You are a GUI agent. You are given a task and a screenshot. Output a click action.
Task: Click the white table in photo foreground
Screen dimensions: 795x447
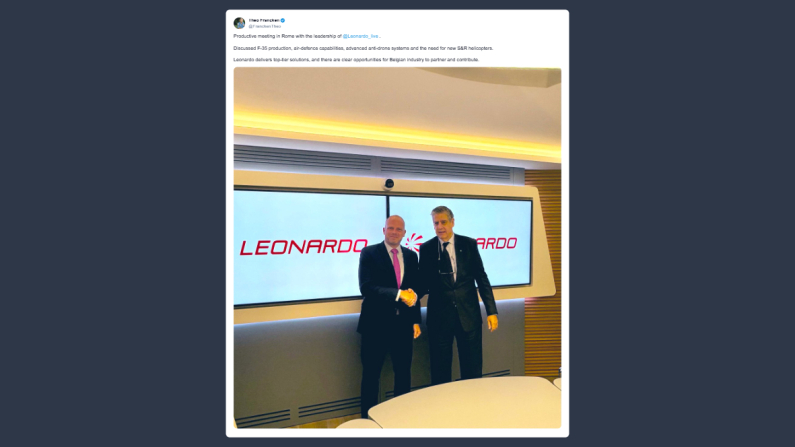[464, 404]
